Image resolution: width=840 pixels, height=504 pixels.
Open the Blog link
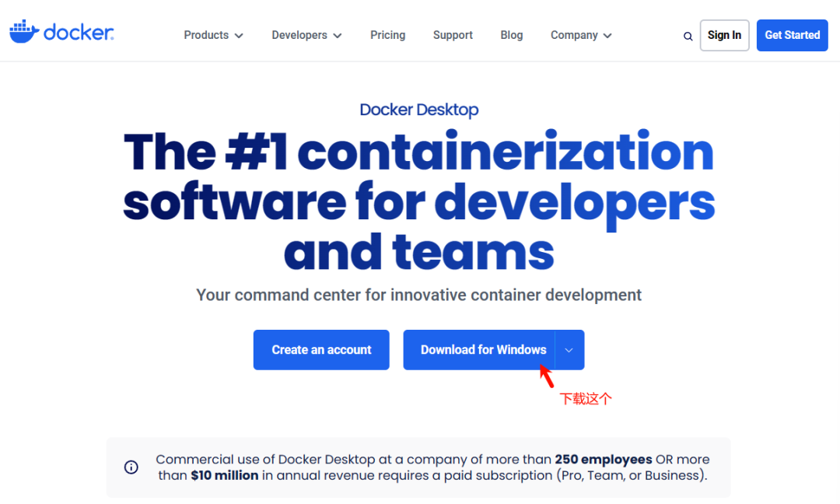coord(512,35)
